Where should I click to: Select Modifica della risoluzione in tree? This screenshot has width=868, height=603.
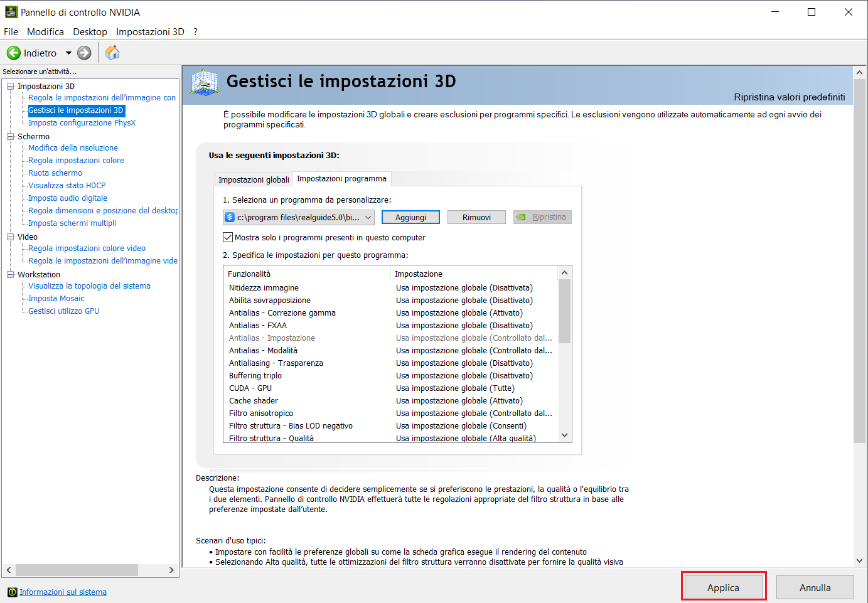[x=73, y=148]
